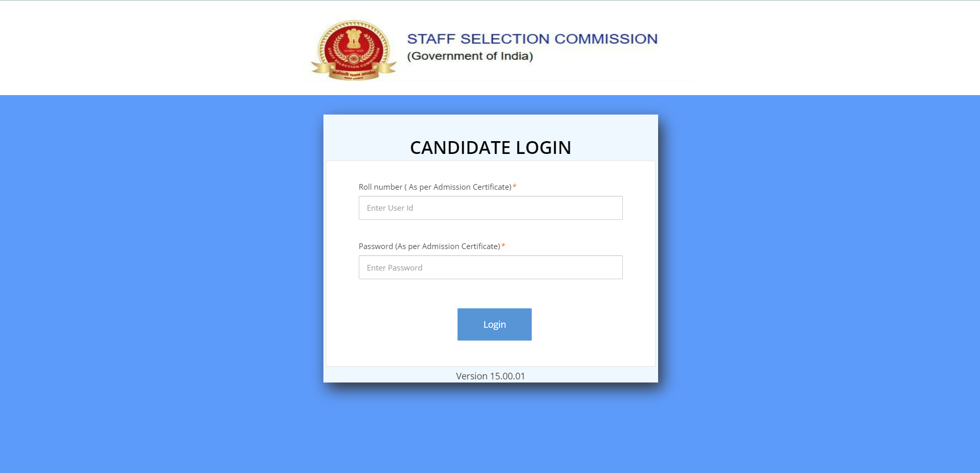Image resolution: width=980 pixels, height=473 pixels.
Task: Click the blue background below the login card
Action: 490,430
